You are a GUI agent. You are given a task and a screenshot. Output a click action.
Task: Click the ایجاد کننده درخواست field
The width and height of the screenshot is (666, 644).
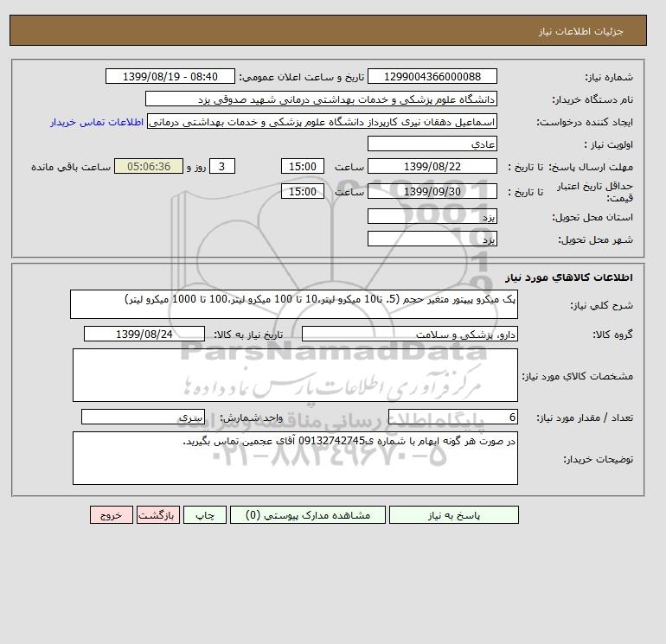(322, 121)
